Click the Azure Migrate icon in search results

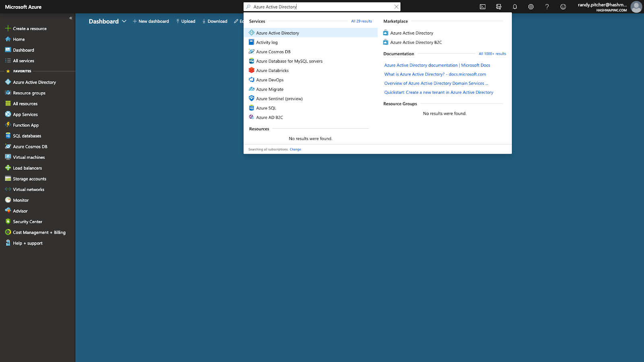[x=252, y=89]
